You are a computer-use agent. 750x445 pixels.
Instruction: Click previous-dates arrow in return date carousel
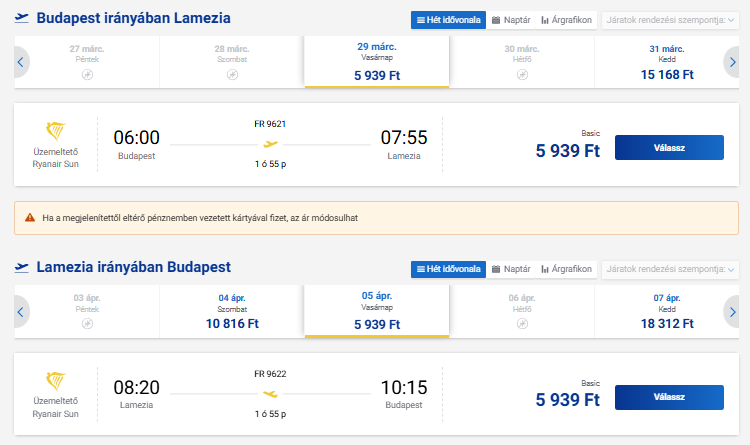click(x=20, y=312)
